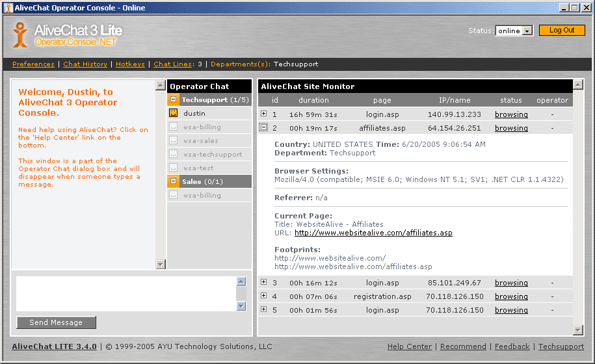Select wsa-techsupport operator name
Image resolution: width=595 pixels, height=364 pixels.
[213, 154]
